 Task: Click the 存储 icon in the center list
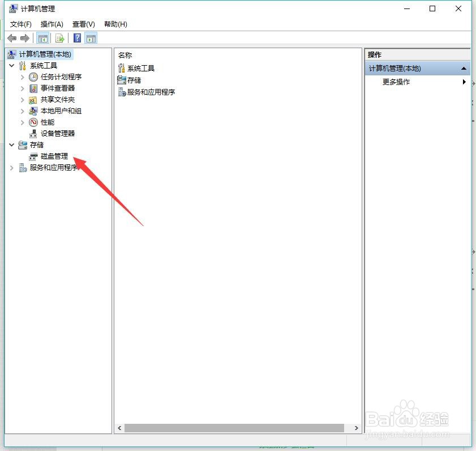122,80
